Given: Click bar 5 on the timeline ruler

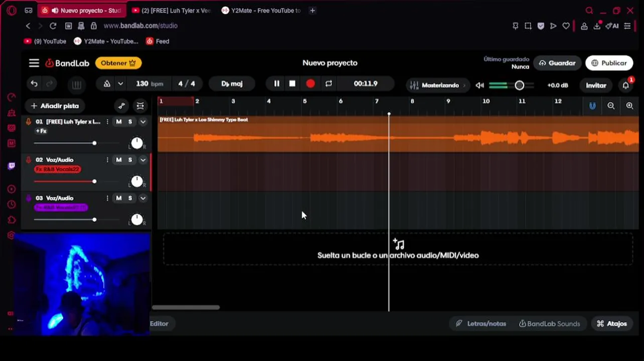Looking at the screenshot, I should point(304,101).
